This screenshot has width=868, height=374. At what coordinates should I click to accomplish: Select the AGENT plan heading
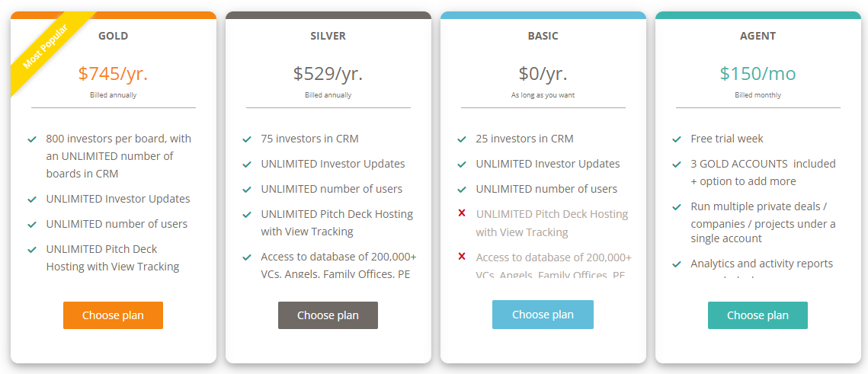757,36
